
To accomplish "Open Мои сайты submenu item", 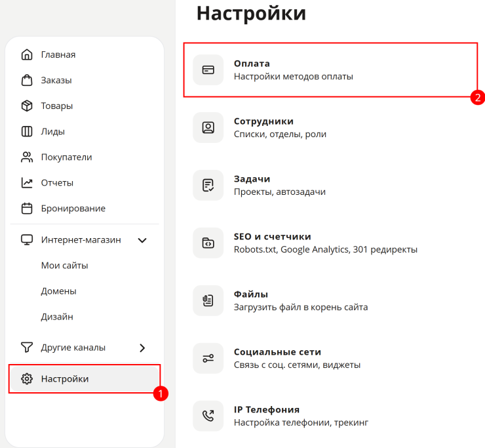I will pyautogui.click(x=65, y=266).
